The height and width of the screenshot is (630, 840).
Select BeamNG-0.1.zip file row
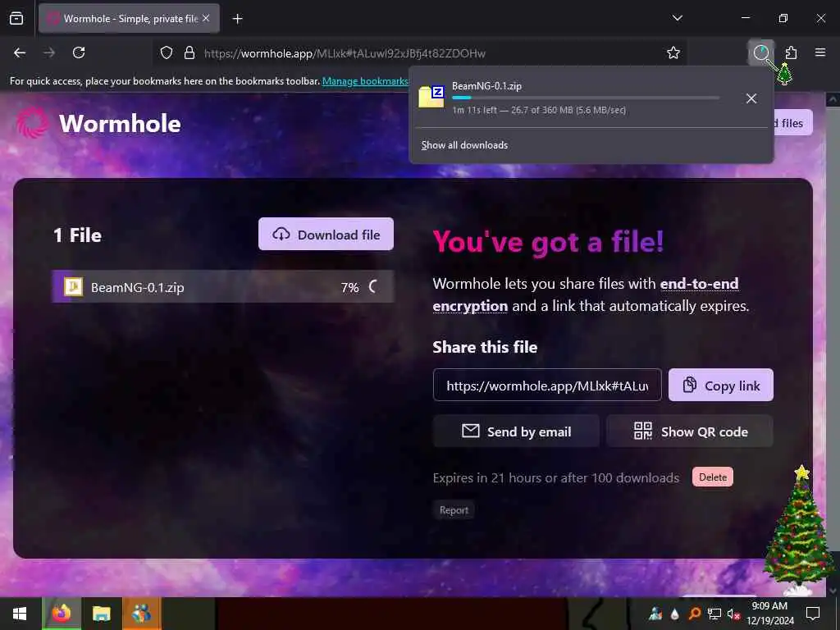[223, 287]
